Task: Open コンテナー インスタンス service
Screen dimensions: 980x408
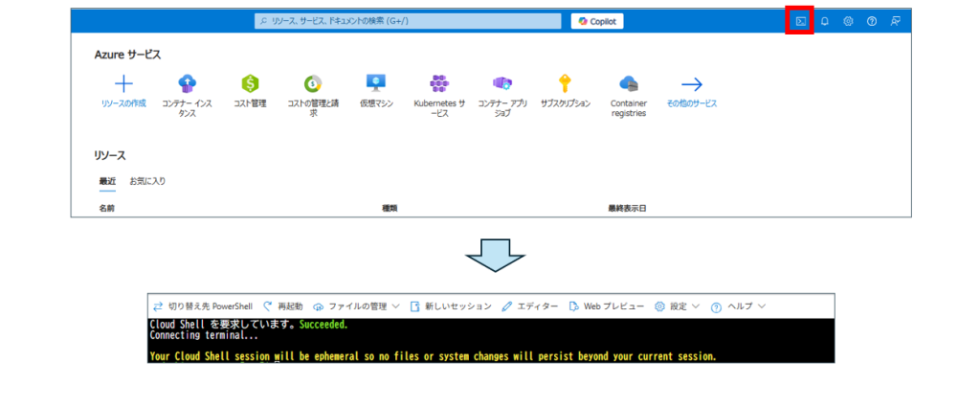Action: 187,97
